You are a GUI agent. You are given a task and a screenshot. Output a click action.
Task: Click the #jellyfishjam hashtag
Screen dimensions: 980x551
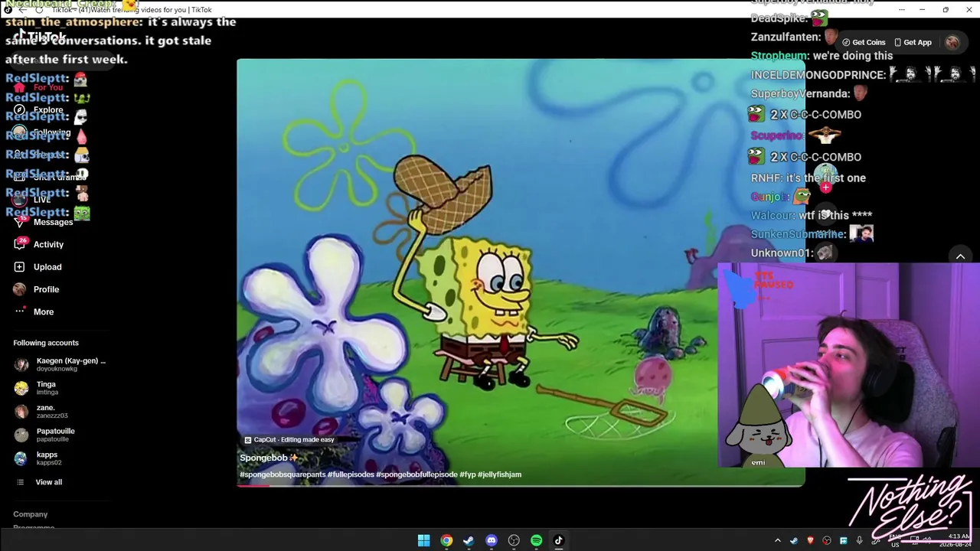500,474
